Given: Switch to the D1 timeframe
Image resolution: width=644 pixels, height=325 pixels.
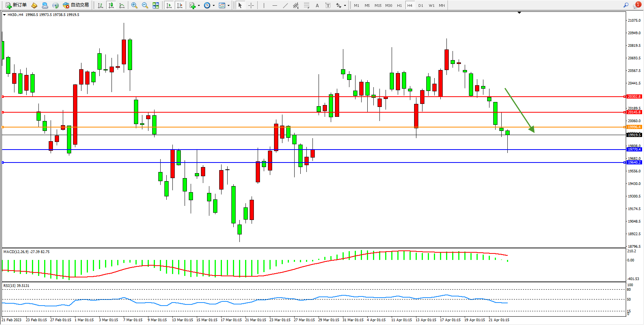Looking at the screenshot, I should coord(421,5).
